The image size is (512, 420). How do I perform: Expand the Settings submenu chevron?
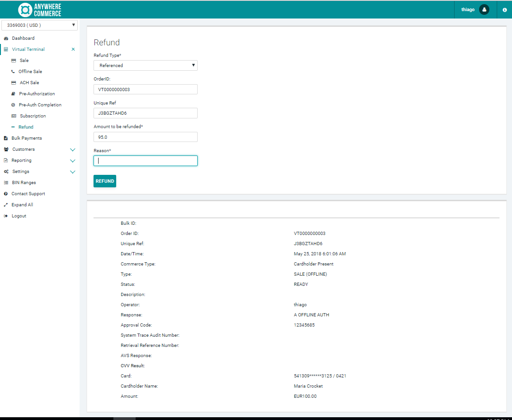(73, 172)
